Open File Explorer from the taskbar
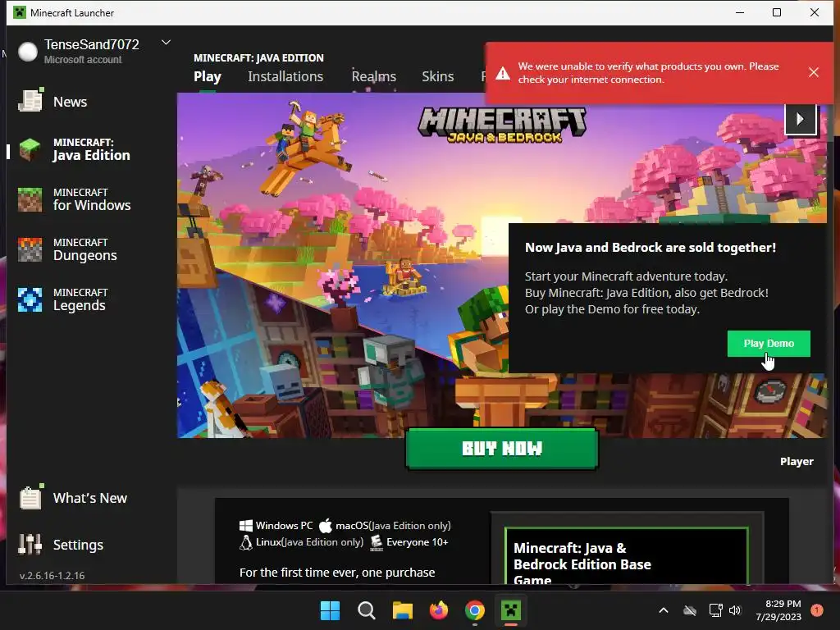This screenshot has width=840, height=630. click(402, 610)
